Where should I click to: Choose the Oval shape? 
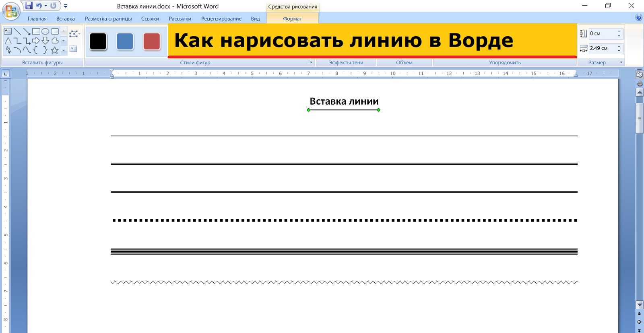click(45, 31)
